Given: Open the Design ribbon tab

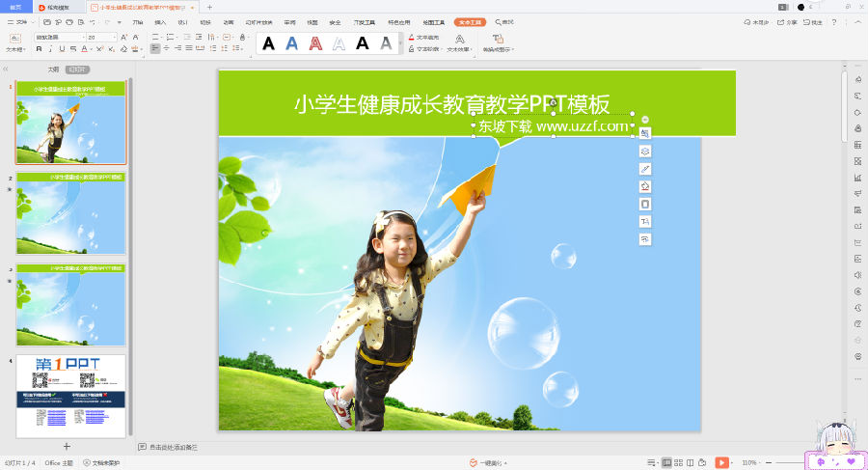Looking at the screenshot, I should tap(182, 22).
